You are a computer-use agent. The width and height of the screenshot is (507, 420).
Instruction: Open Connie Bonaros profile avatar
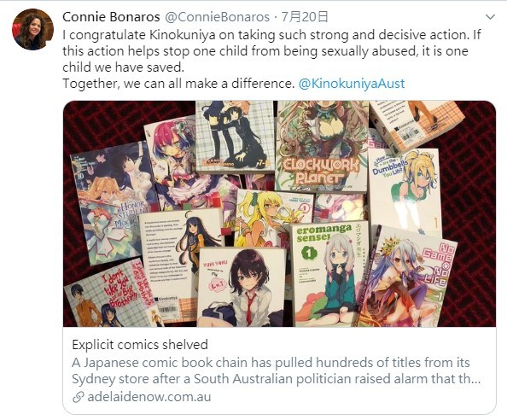pos(32,29)
